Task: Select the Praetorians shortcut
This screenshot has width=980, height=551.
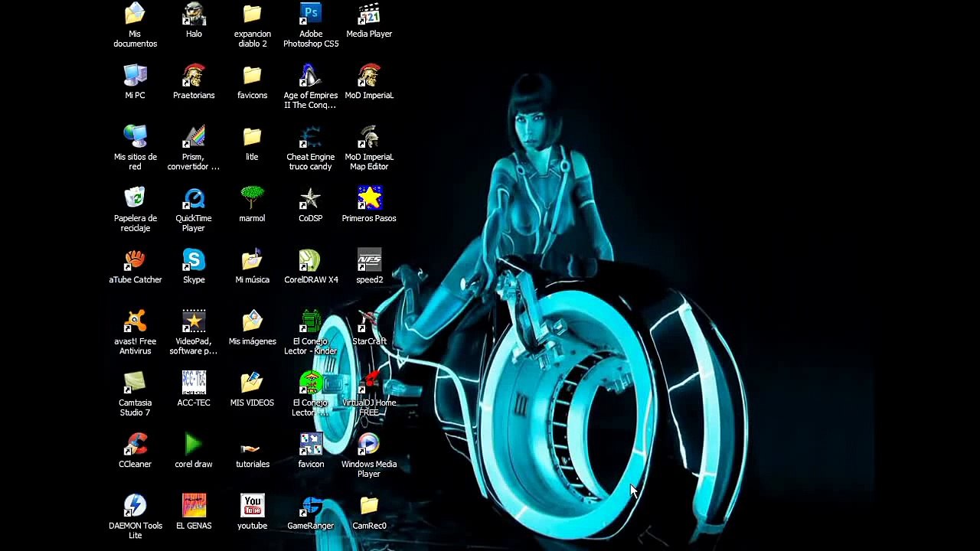Action: coord(194,75)
